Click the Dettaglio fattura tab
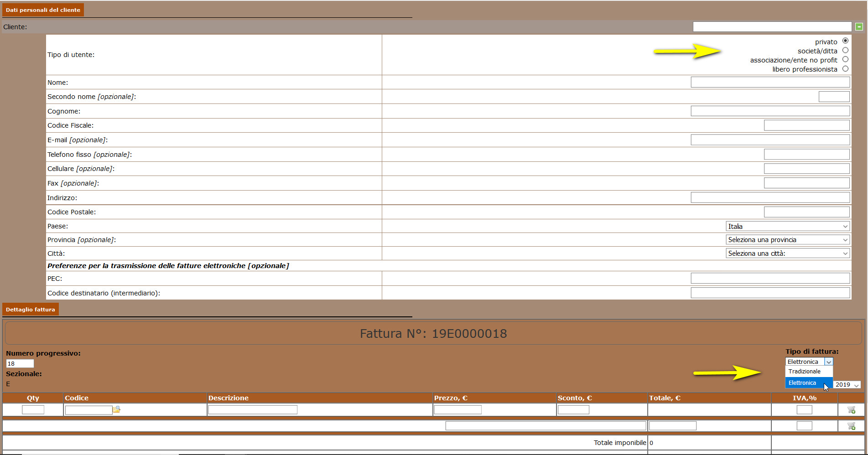The width and height of the screenshot is (868, 455). 31,310
